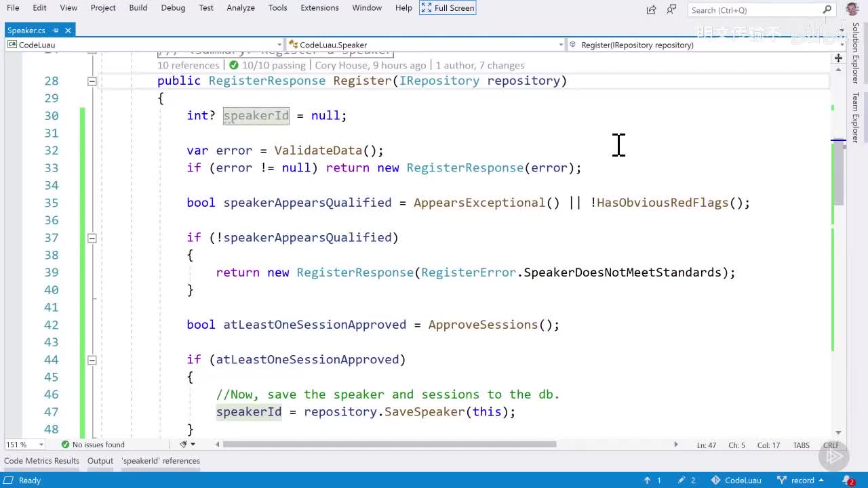
Task: Open the 151 % zoom dropdown
Action: (x=24, y=445)
